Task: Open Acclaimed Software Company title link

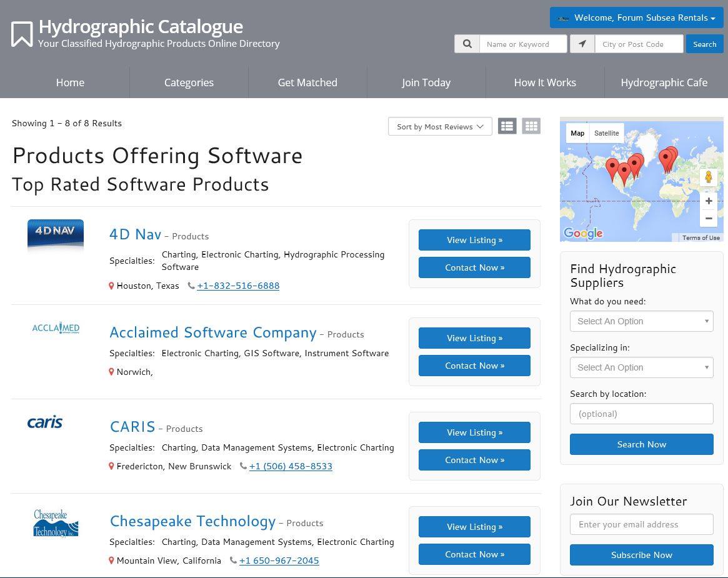Action: click(212, 332)
